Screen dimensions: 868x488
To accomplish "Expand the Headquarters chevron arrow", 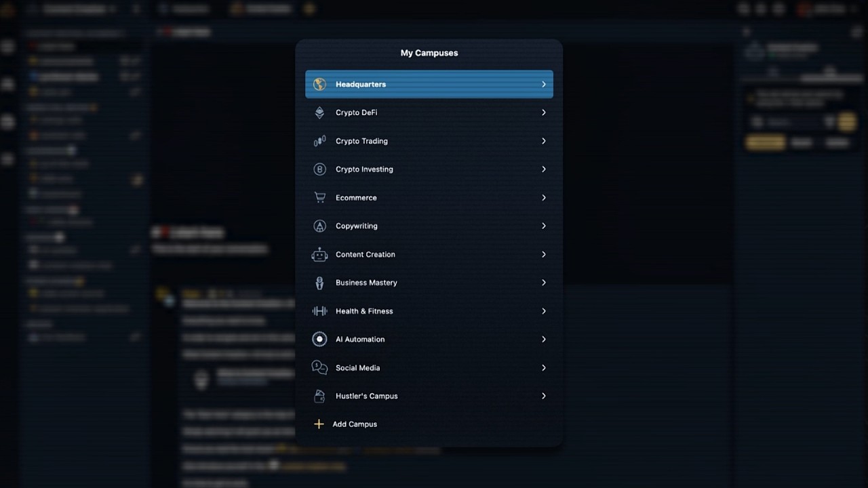I will pos(543,85).
